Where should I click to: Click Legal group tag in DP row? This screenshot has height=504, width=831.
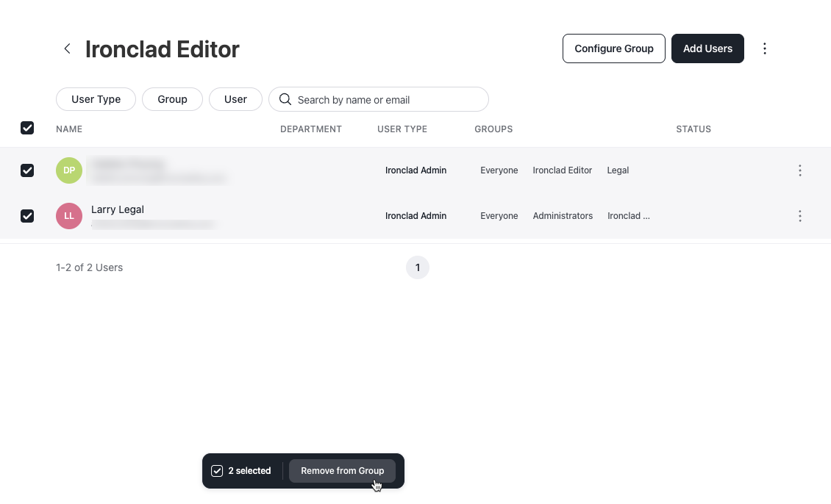point(618,170)
